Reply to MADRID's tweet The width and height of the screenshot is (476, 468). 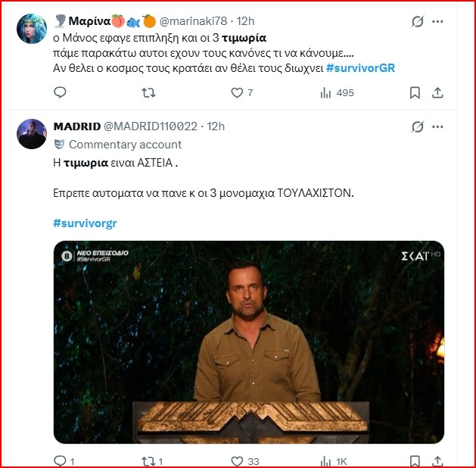(x=61, y=460)
